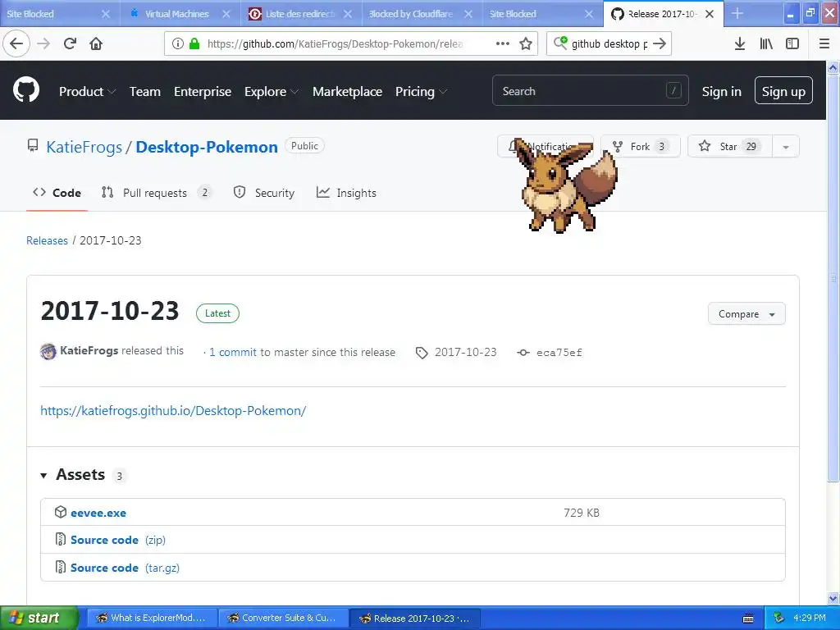Open the Team navigation item
The width and height of the screenshot is (840, 630).
click(x=145, y=92)
